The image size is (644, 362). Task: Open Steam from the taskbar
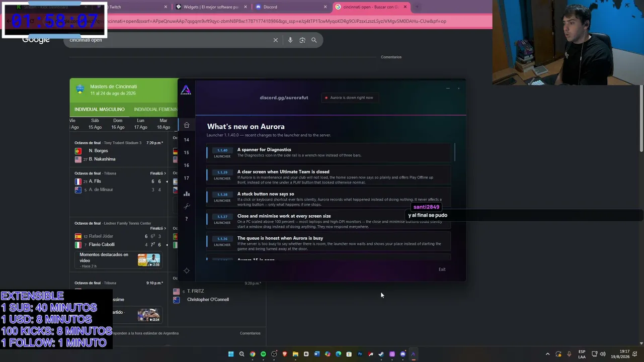point(381,354)
